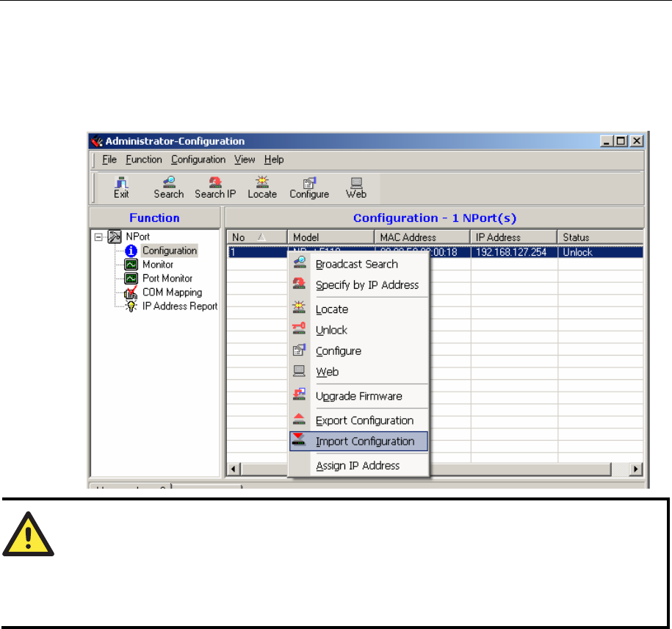
Task: Click the Upgrade Firmware menu icon
Action: [x=299, y=394]
